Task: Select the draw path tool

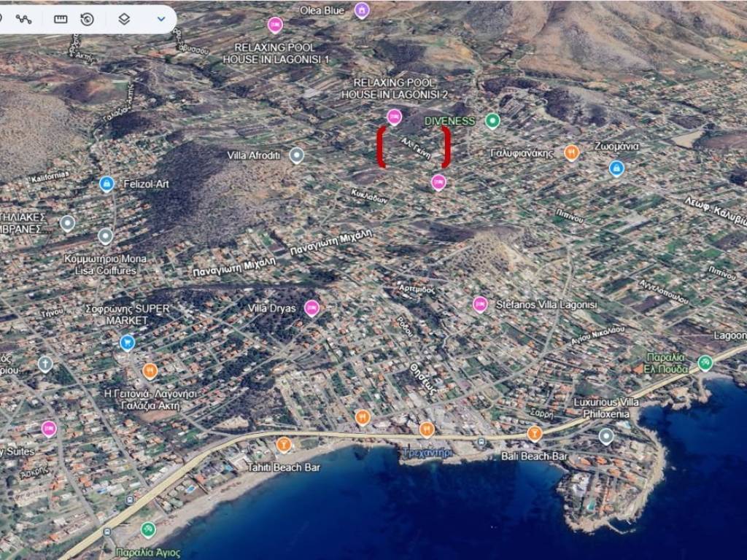Action: point(24,19)
